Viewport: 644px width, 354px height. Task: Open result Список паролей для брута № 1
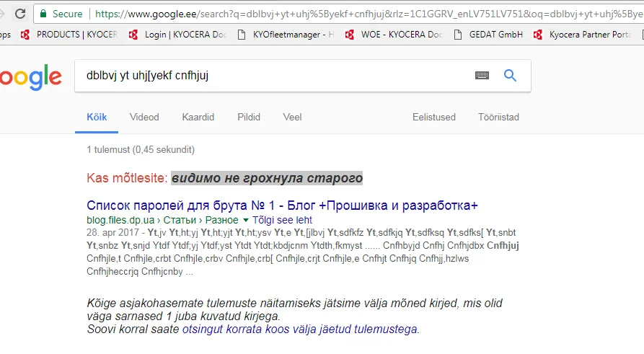coord(282,205)
